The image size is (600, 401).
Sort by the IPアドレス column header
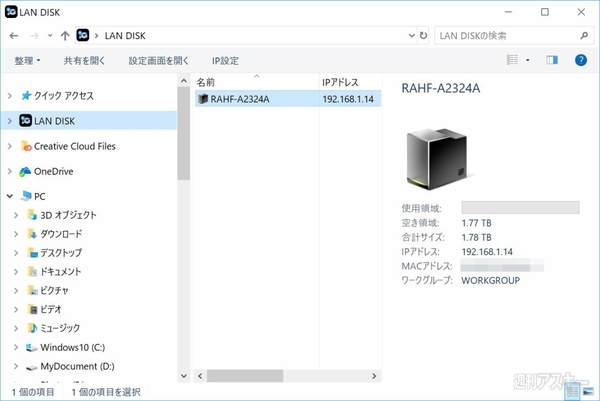(x=351, y=82)
